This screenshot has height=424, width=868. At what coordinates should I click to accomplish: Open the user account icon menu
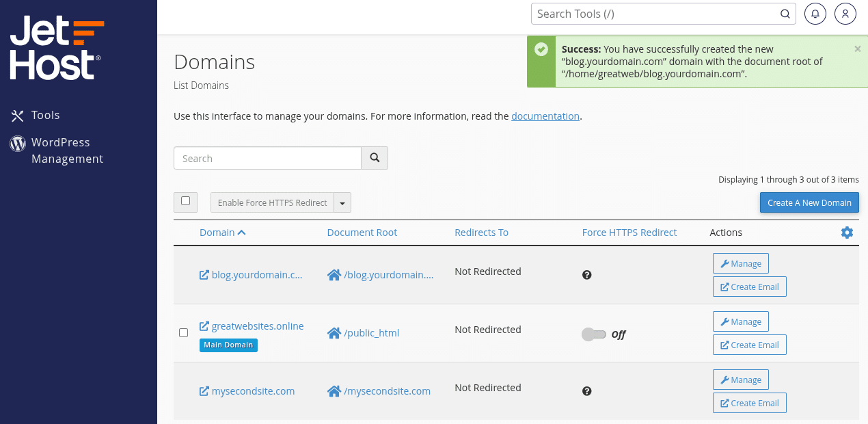click(x=845, y=14)
